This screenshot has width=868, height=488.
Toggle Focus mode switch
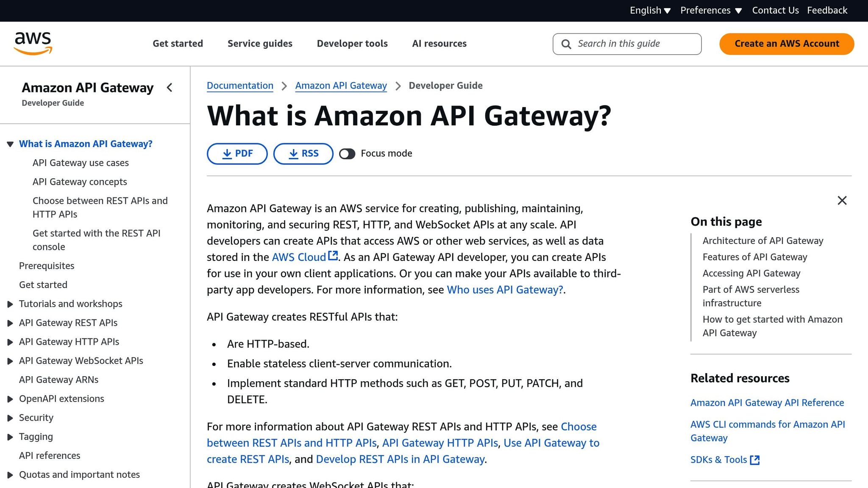click(x=347, y=154)
